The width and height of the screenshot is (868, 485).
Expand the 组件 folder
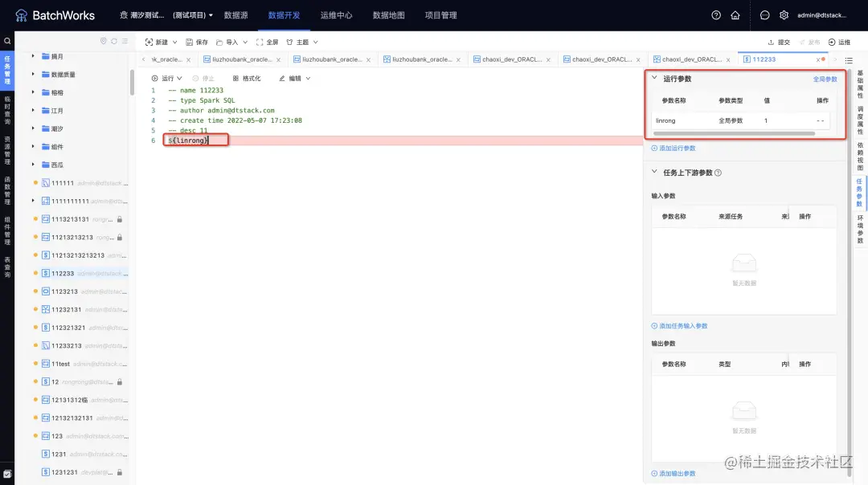coord(33,147)
